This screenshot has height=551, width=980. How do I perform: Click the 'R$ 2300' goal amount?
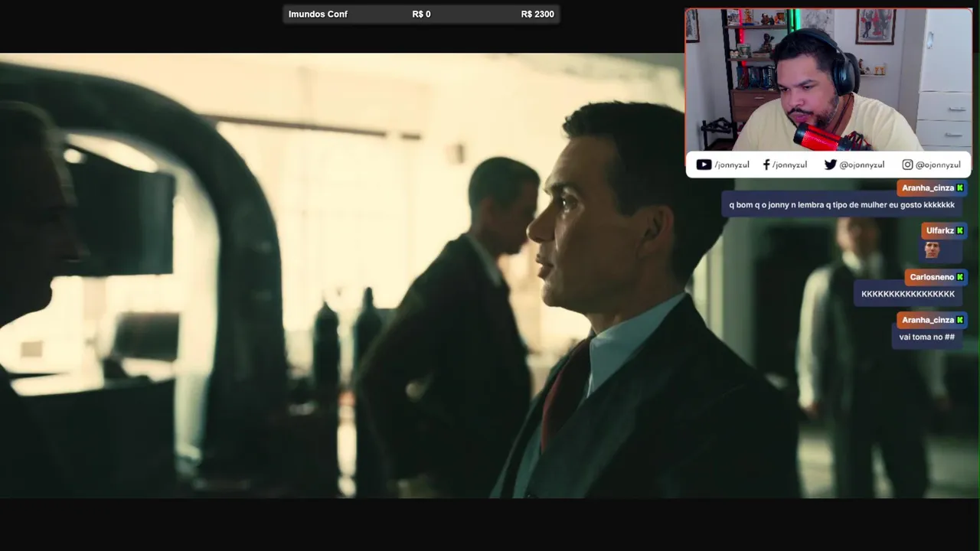coord(537,15)
